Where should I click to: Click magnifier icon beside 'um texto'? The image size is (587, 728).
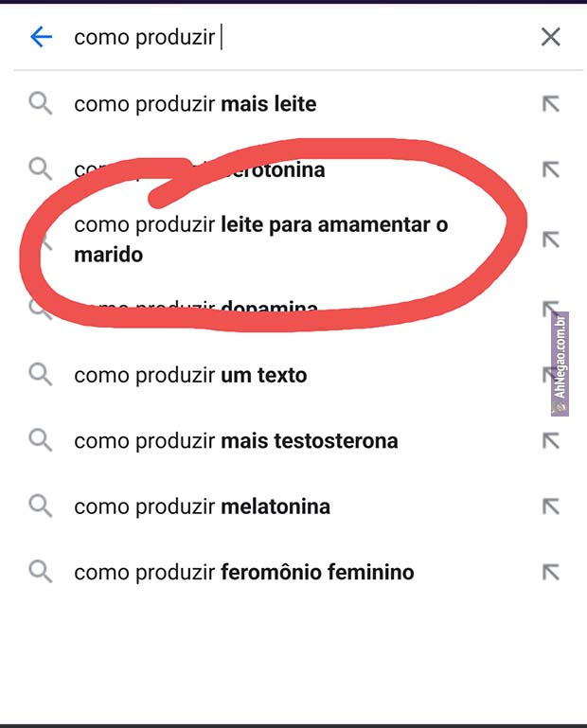pos(41,374)
